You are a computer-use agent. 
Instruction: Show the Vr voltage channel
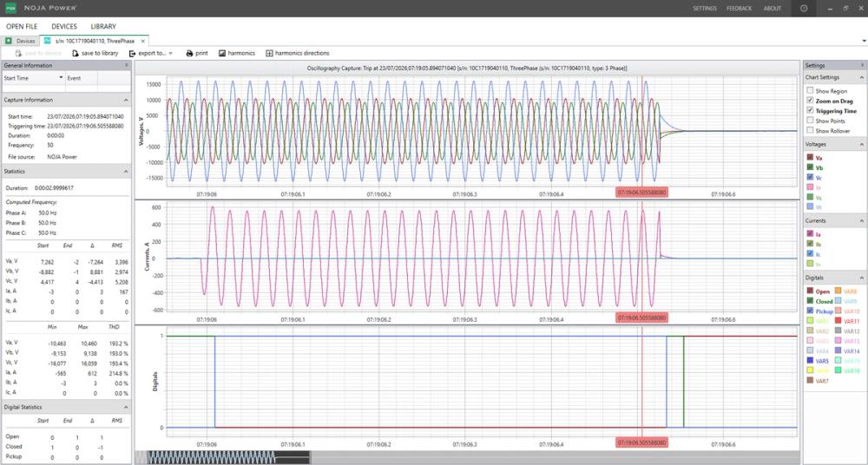pos(811,187)
